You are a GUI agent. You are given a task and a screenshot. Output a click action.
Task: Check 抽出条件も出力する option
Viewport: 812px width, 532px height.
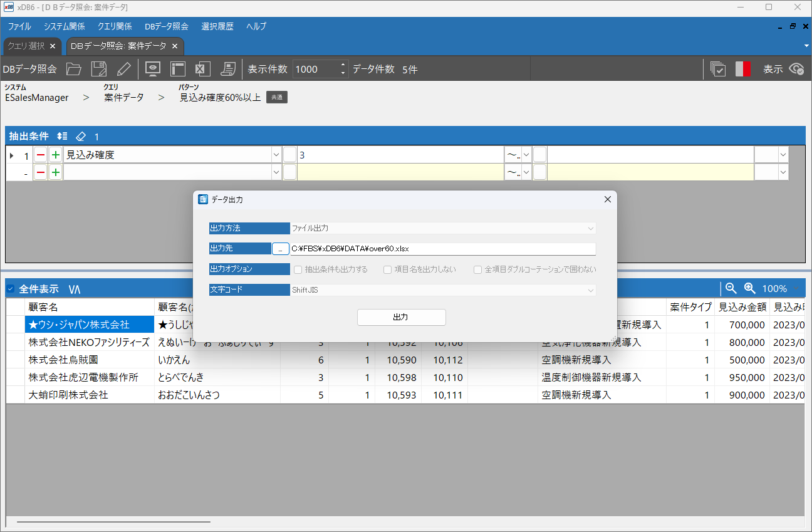[298, 269]
